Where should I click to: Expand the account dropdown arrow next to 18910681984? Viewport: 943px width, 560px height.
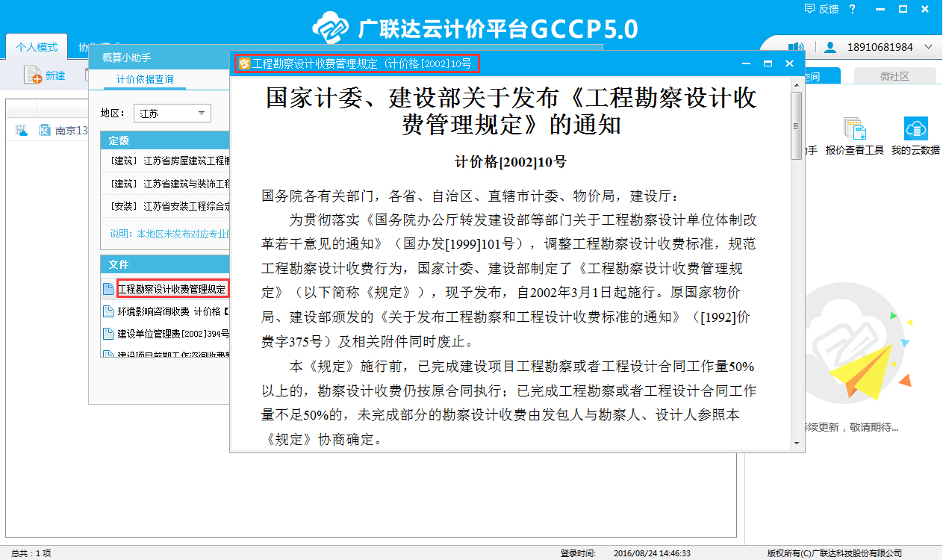(x=928, y=47)
